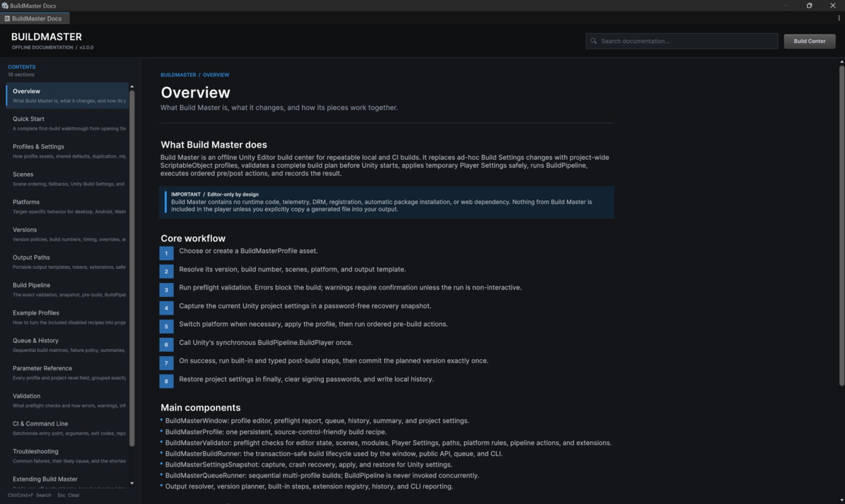
Task: Click the 'OFFLINE DOCUMENTATION / v2.0.0' label
Action: (52, 47)
